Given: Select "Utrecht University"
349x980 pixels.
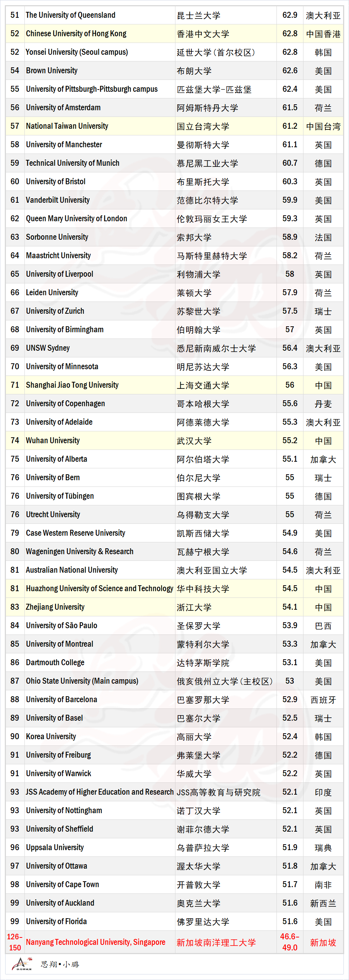Looking at the screenshot, I should [x=53, y=515].
